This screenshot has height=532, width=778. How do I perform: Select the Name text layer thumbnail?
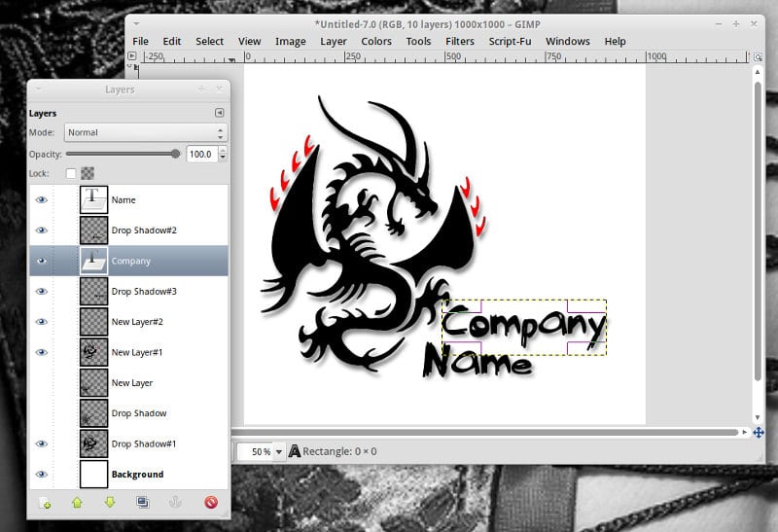point(93,199)
